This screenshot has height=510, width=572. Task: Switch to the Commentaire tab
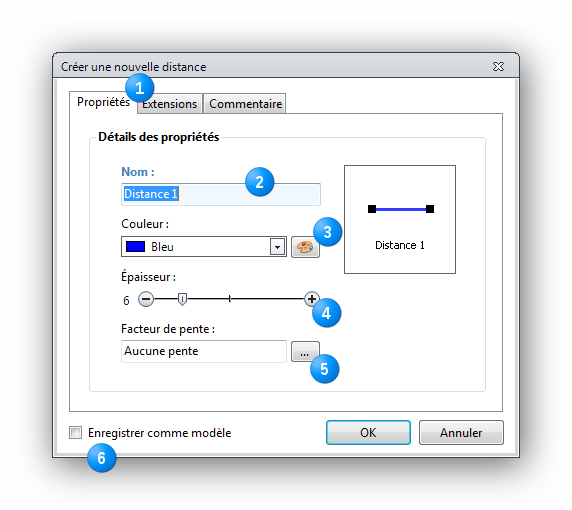[245, 104]
